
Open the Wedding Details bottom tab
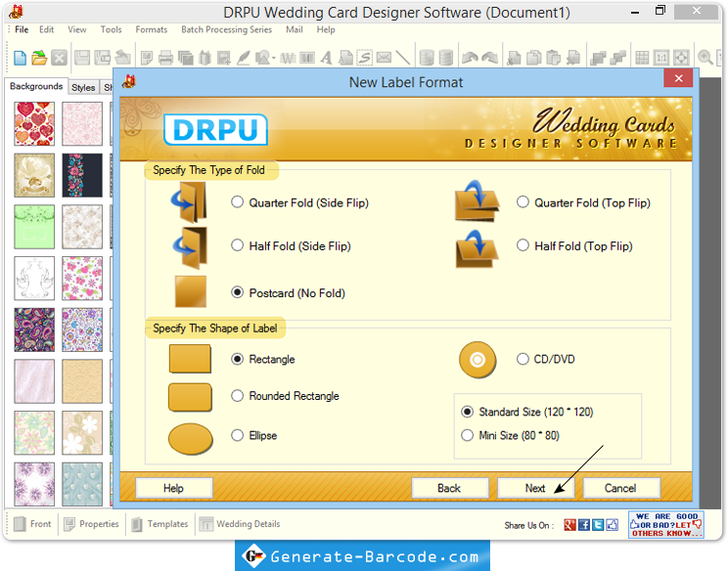point(240,524)
